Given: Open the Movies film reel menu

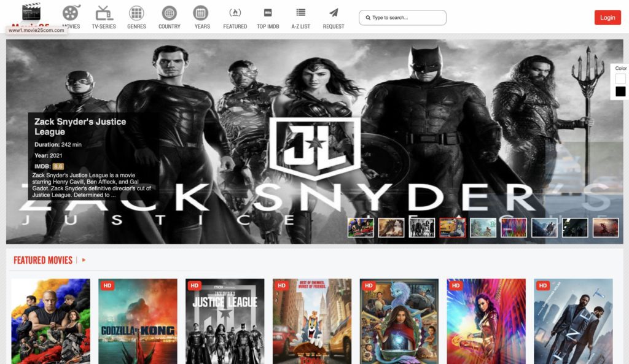Looking at the screenshot, I should 71,17.
